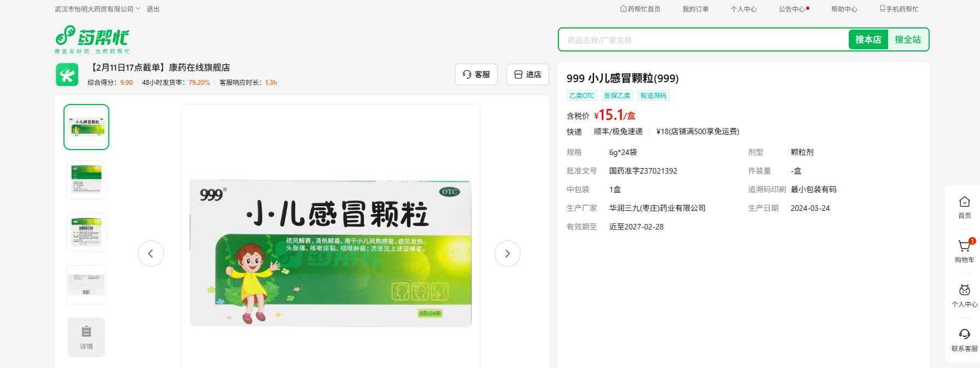Show the previous product image arrow
This screenshot has width=980, height=368.
pos(151,254)
